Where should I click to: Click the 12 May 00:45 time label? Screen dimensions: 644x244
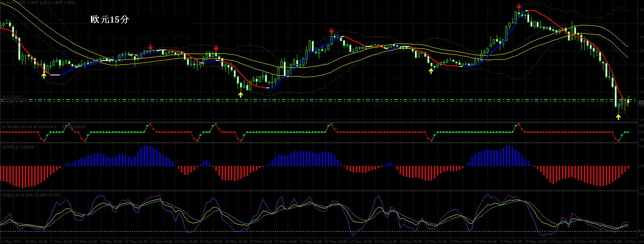111,241
